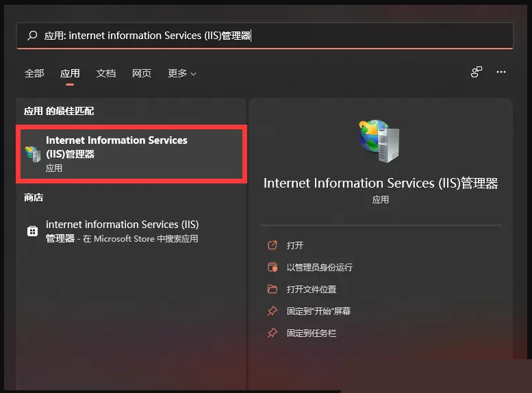Click the search text input field
The width and height of the screenshot is (532, 393).
(274, 36)
